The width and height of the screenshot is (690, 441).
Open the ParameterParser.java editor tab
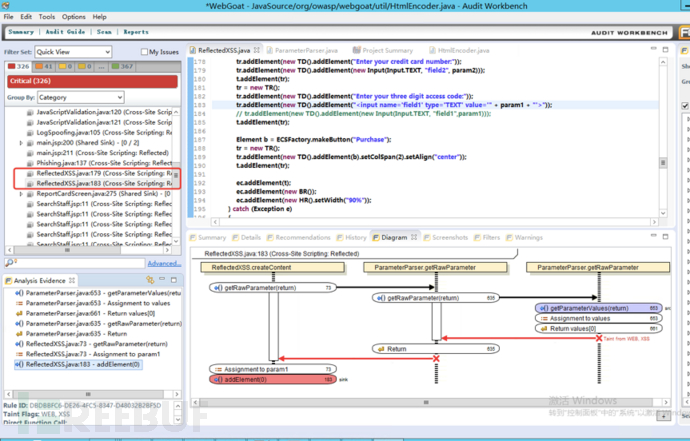coord(305,49)
